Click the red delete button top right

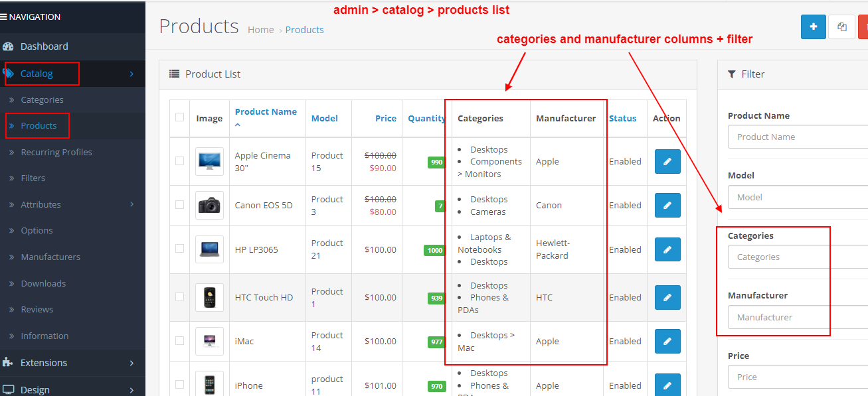(863, 27)
